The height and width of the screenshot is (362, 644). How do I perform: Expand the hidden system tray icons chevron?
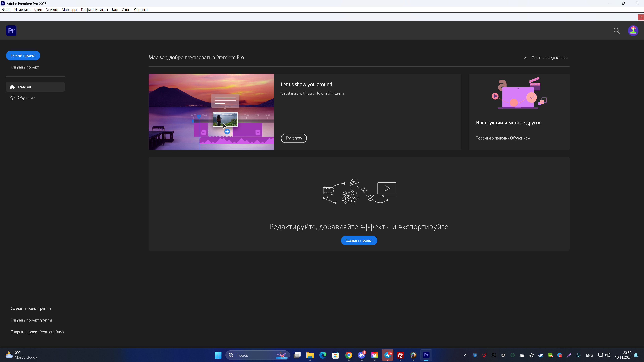click(466, 355)
